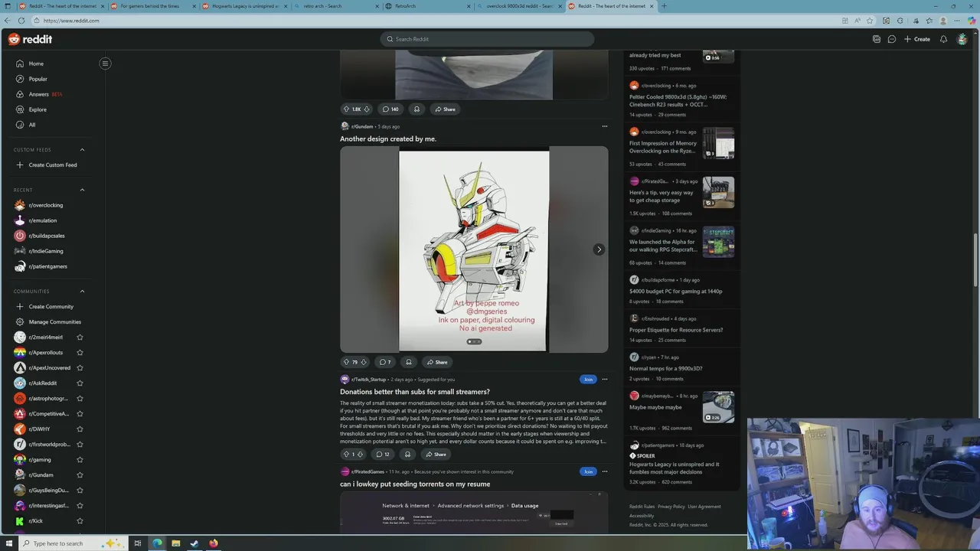Join the r/Twitch_Startup community
This screenshot has width=980, height=551.
pos(588,380)
